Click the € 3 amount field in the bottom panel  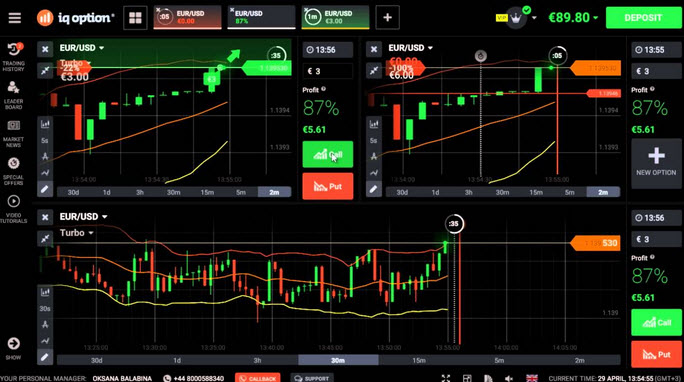pyautogui.click(x=656, y=239)
